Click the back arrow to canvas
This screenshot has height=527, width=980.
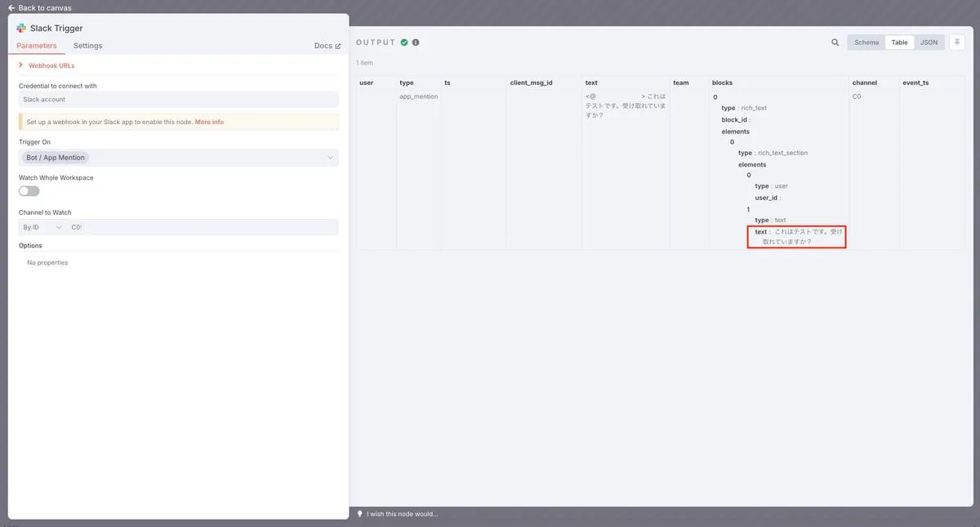click(11, 7)
